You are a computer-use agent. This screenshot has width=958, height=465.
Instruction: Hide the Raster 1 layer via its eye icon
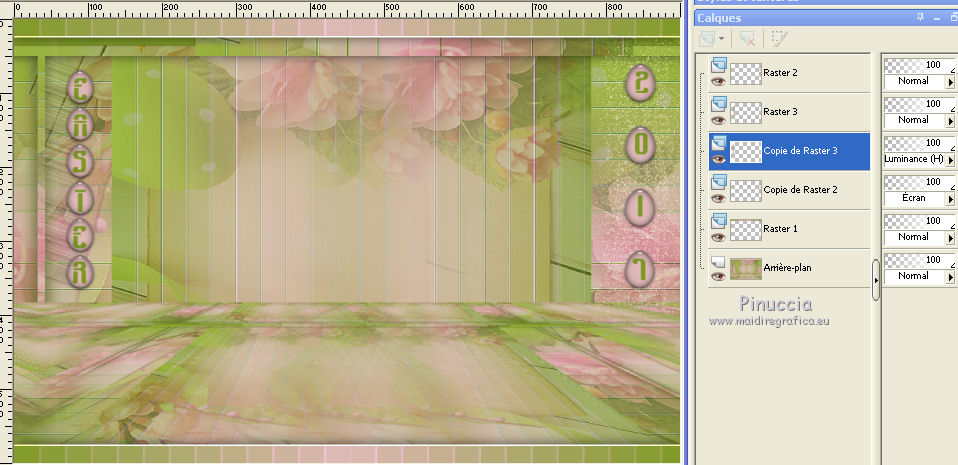point(718,237)
